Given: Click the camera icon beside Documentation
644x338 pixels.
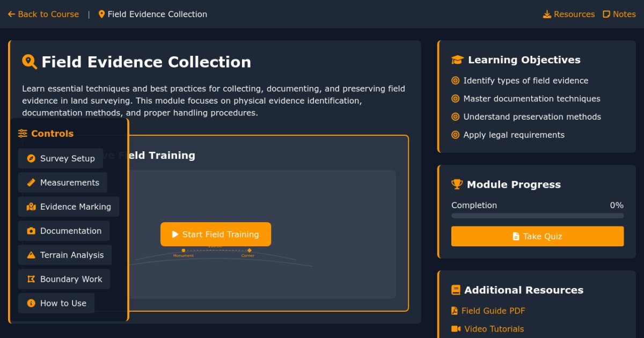Looking at the screenshot, I should click(31, 231).
